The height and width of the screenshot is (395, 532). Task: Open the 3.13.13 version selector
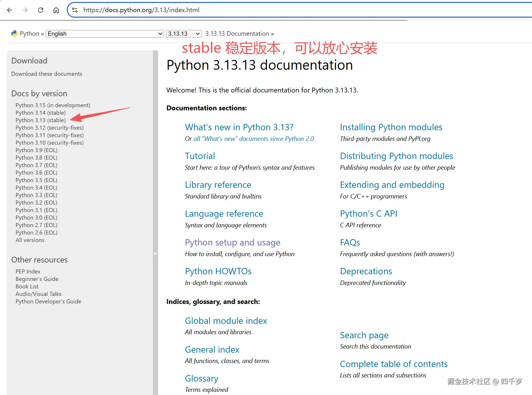click(183, 34)
